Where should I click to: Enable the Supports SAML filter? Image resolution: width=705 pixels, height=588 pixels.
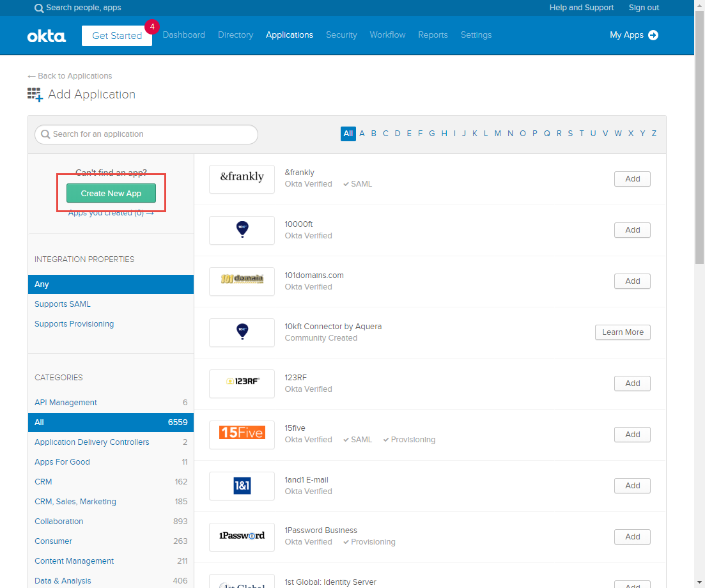(x=62, y=304)
